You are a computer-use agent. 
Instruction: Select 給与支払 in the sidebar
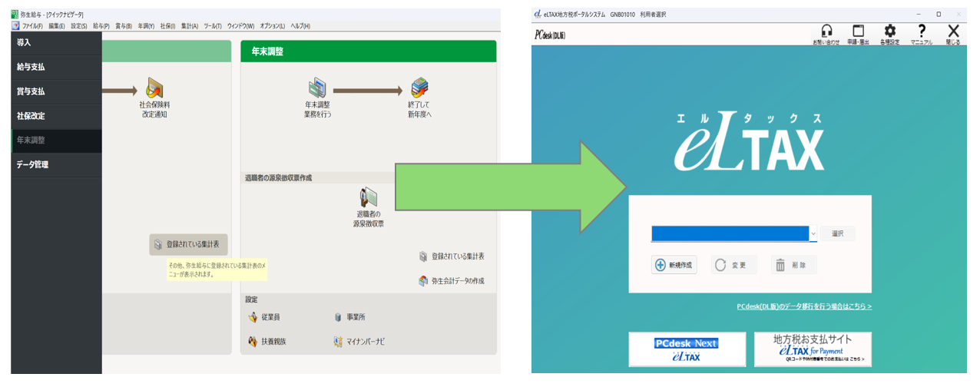31,67
